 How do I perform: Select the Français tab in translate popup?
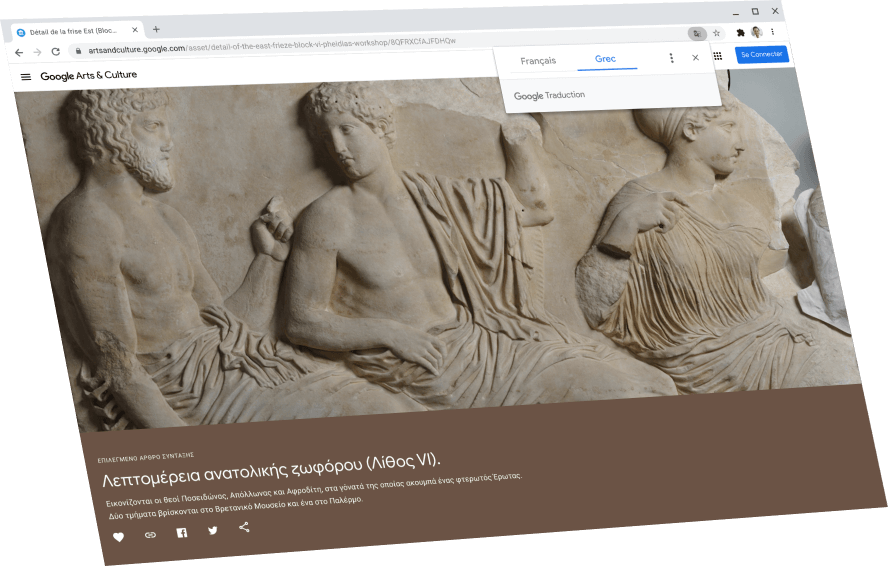[538, 61]
